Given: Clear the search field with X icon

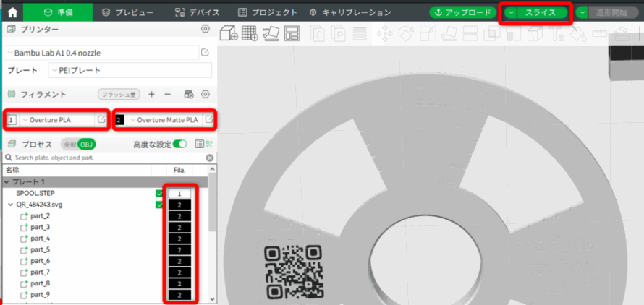Looking at the screenshot, I should pos(210,158).
